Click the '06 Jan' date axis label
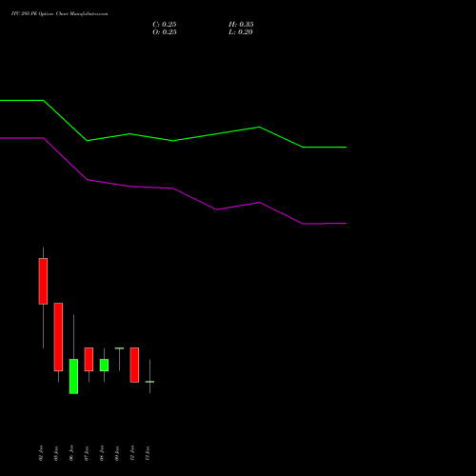The height and width of the screenshot is (476, 476). [x=71, y=453]
